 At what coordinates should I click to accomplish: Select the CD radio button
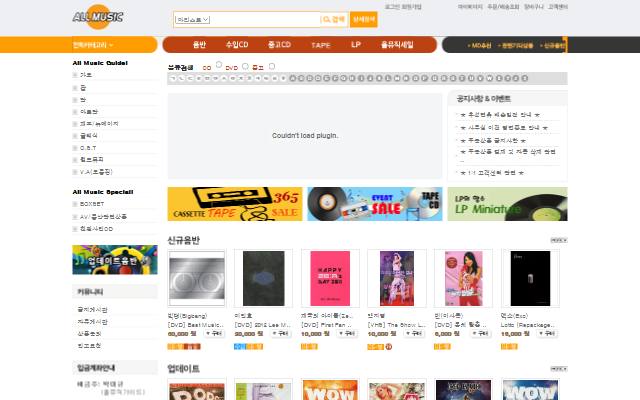[x=219, y=64]
